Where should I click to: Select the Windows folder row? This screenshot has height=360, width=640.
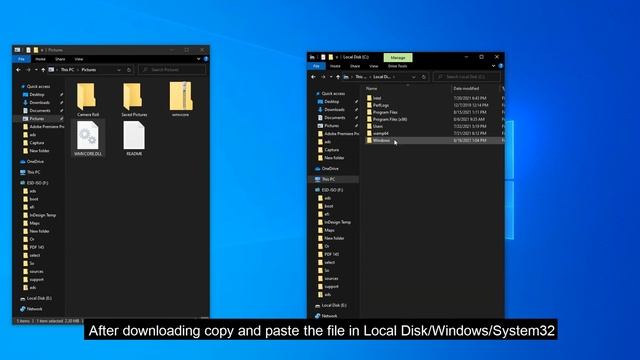click(x=434, y=140)
